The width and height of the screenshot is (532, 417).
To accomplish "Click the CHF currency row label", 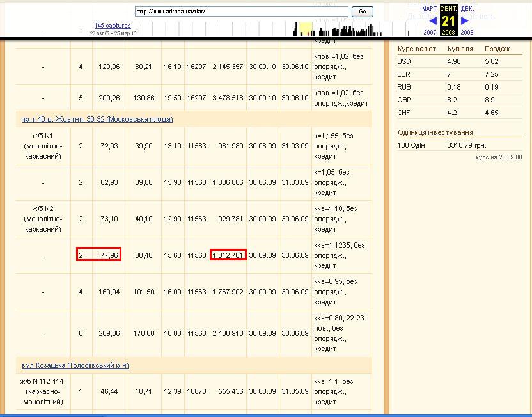I will coord(403,113).
